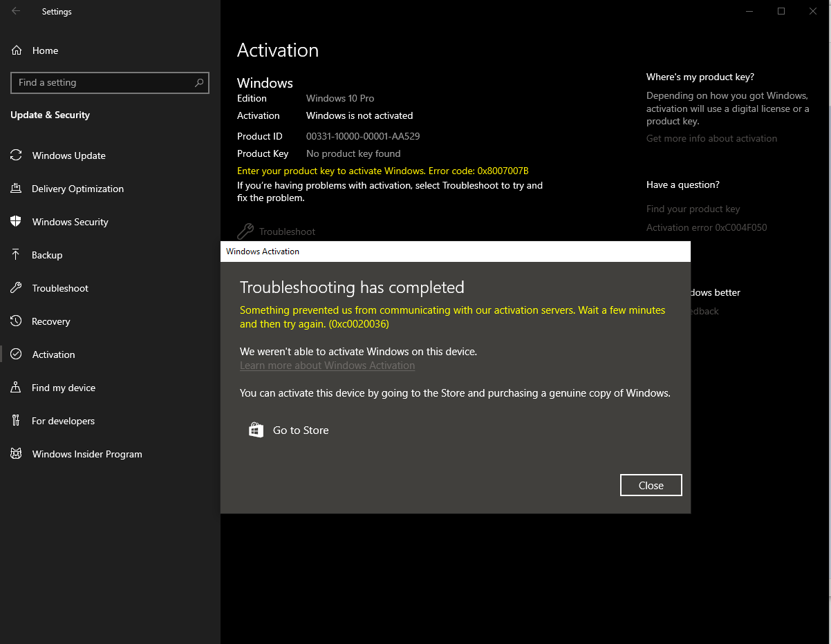831x644 pixels.
Task: Click Activation error 0xC004F050 link
Action: [x=707, y=227]
